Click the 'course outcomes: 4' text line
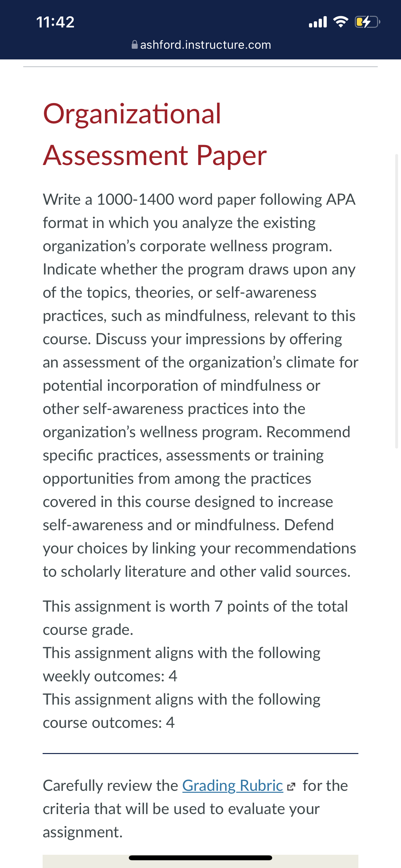401x868 pixels. click(108, 723)
